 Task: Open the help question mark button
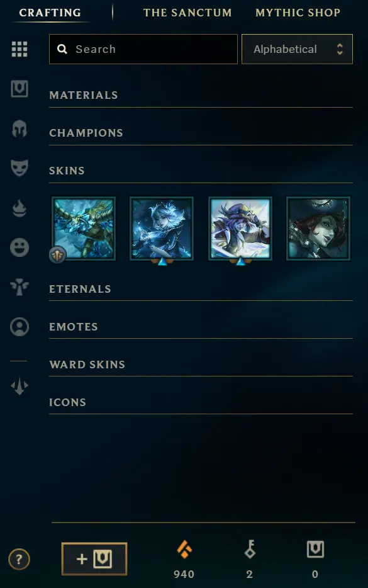point(19,560)
